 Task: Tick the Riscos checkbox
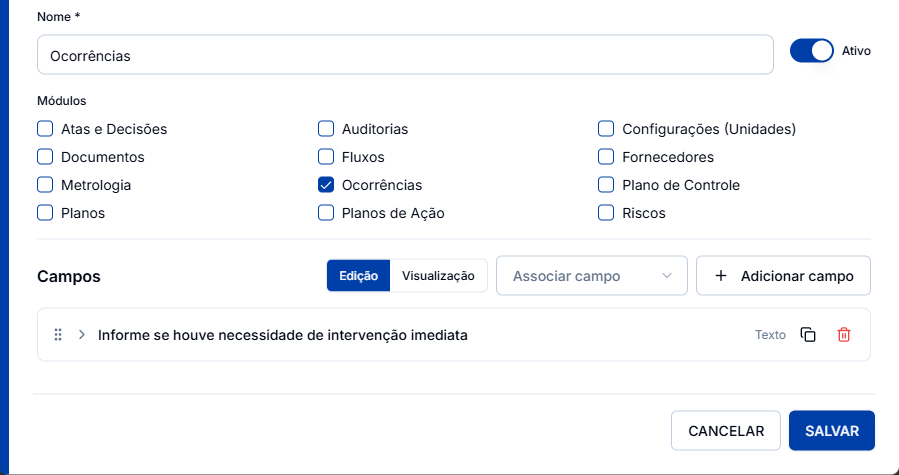tap(606, 213)
